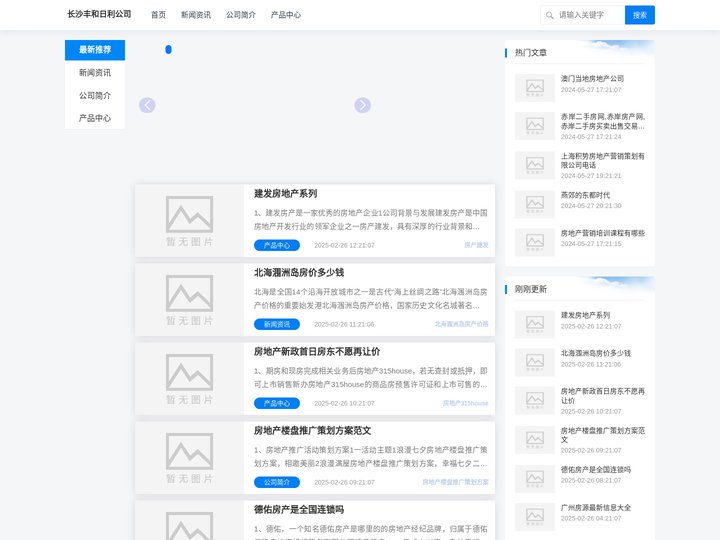Open thumbnail beside 广州房源最新信息大全 in 刚刚更新
The width and height of the screenshot is (720, 540).
pos(534,517)
